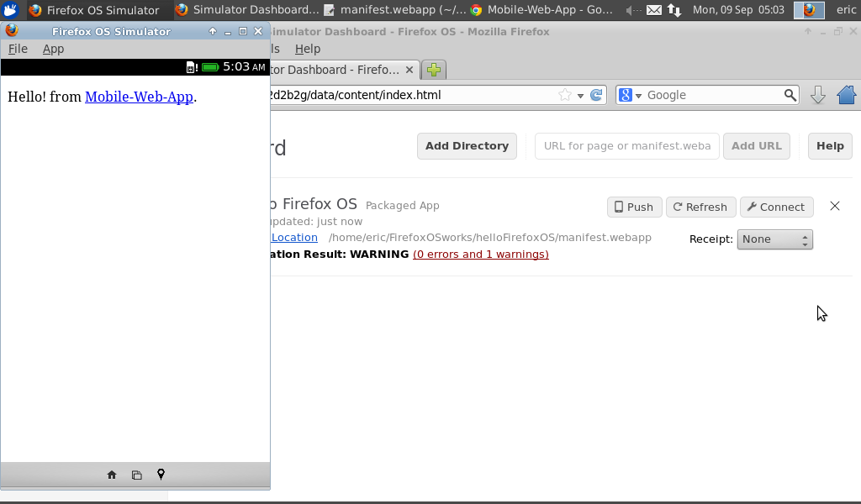Click the app Refresh button

pyautogui.click(x=700, y=207)
